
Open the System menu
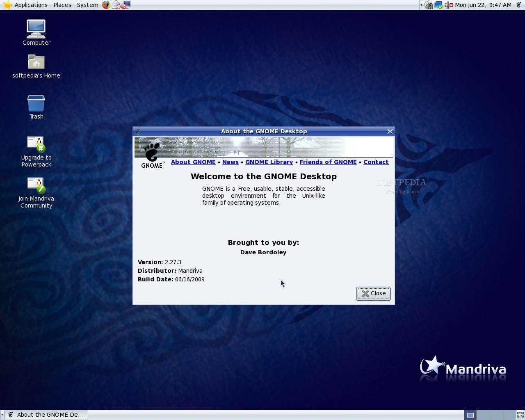87,5
